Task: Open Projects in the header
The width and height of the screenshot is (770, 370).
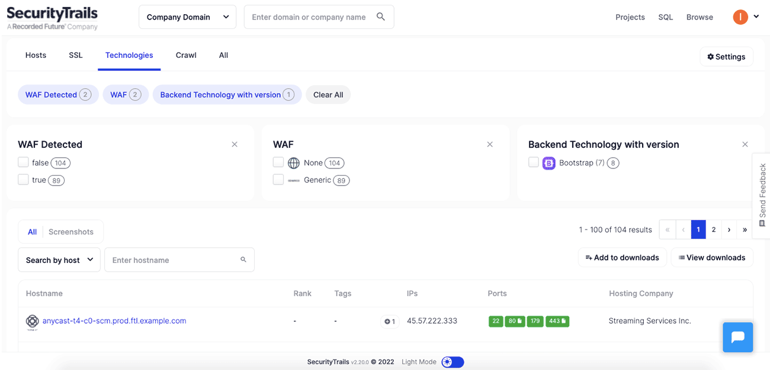Action: coord(630,17)
